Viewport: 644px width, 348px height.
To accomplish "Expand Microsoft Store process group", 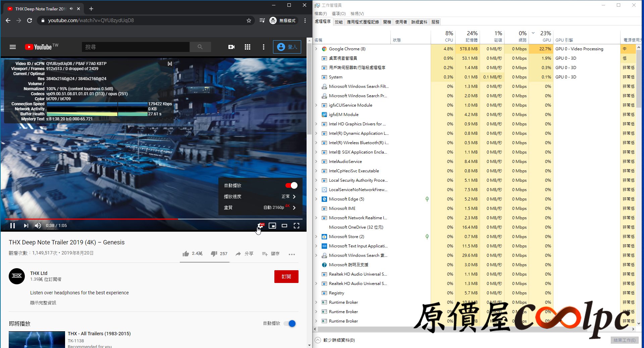I will tap(316, 237).
